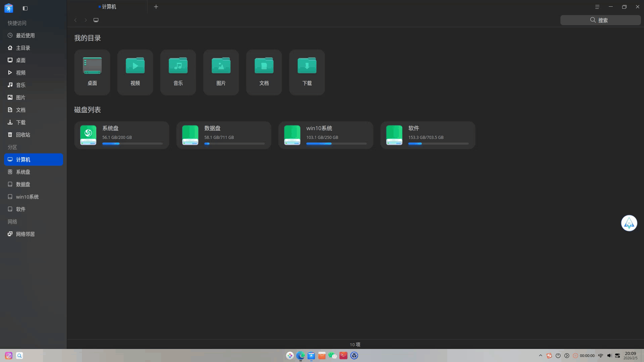Viewport: 644px width, 362px height.
Task: Select the 系统盘 disk icon in 磁盘列表
Action: click(88, 135)
